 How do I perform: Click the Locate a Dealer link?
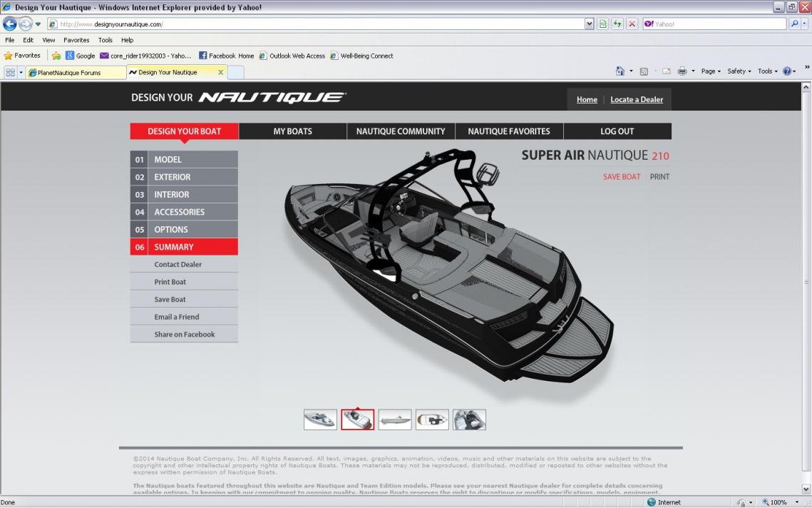point(637,99)
